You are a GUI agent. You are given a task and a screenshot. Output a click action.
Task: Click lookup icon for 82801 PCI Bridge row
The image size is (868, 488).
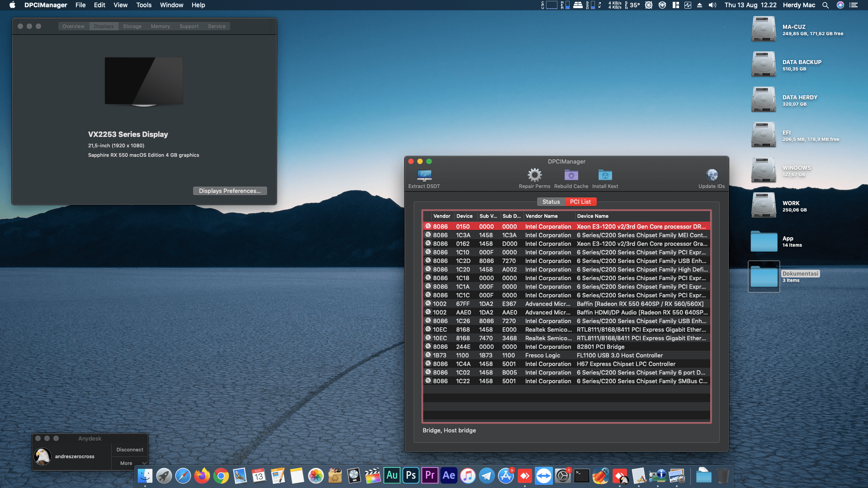coord(428,347)
